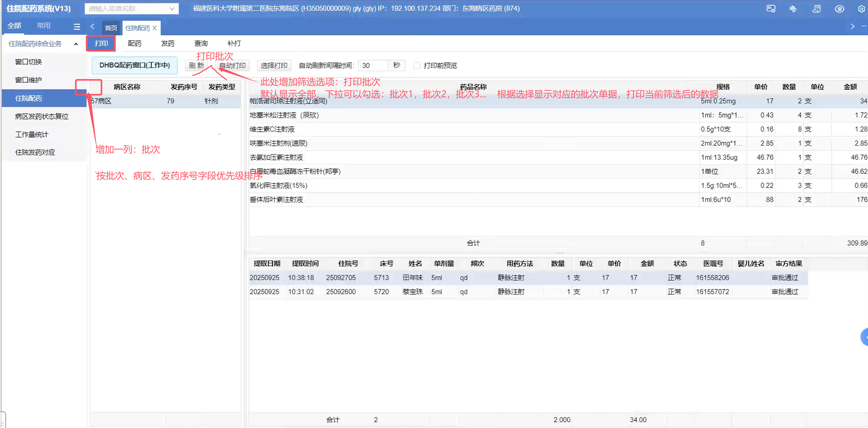
Task: Toggle the hamburger menu collapse icon
Action: 77,27
